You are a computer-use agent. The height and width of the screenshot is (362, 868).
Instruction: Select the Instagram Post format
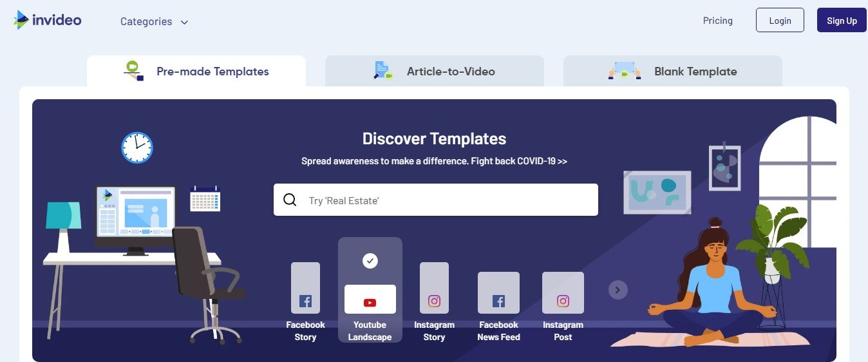click(563, 307)
